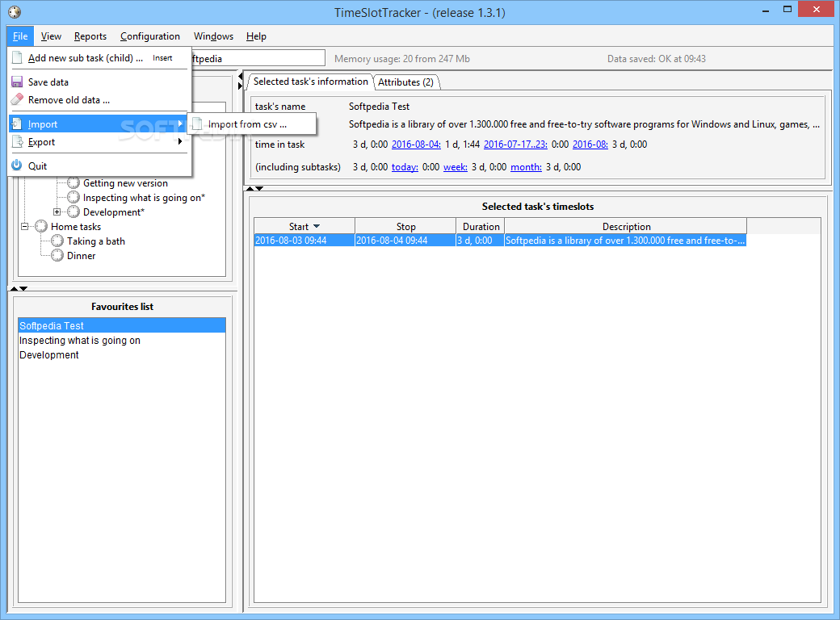Click the Import menu entry icon
Image resolution: width=840 pixels, height=620 pixels.
tap(17, 124)
